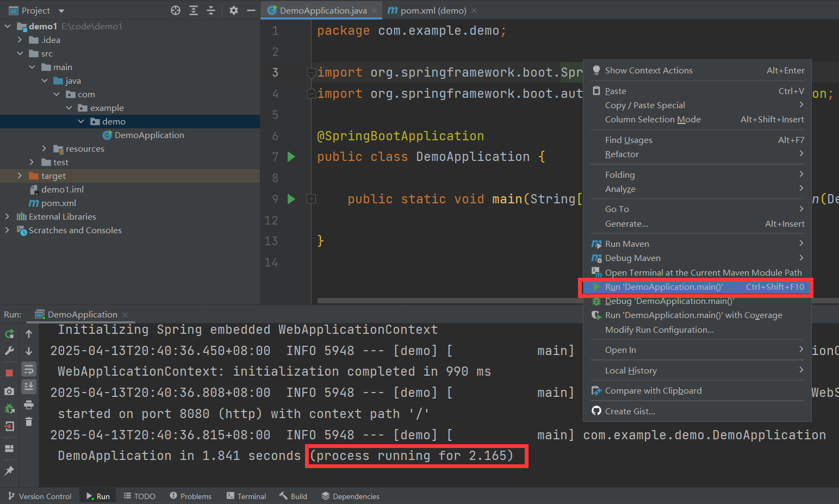
Task: Toggle soft-wrap in Run console
Action: (x=29, y=370)
